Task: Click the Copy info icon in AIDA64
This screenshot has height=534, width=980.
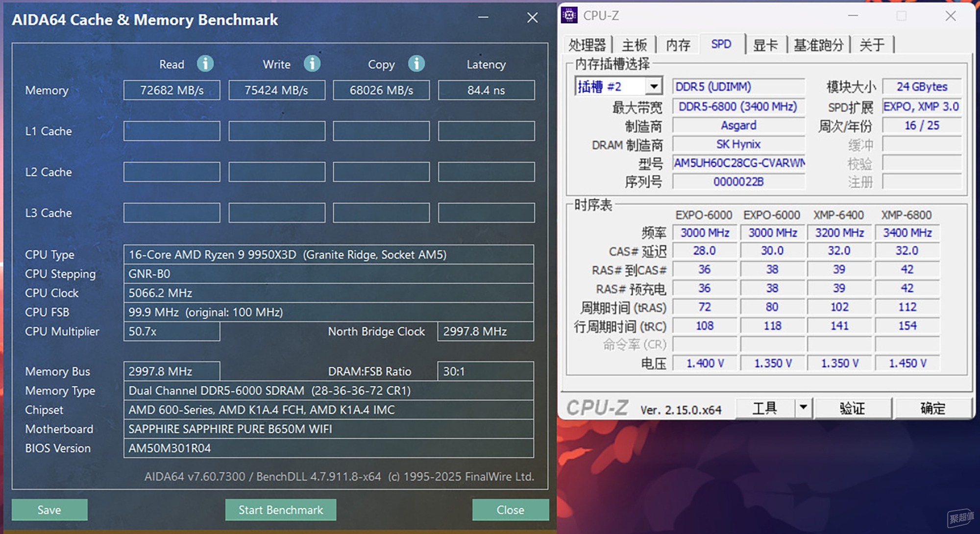Action: coord(416,64)
